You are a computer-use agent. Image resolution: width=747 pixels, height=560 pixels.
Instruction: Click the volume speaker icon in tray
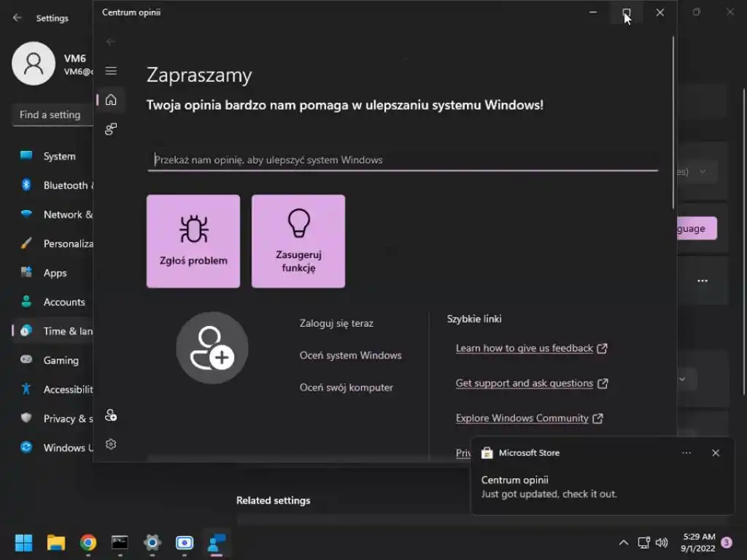point(662,542)
